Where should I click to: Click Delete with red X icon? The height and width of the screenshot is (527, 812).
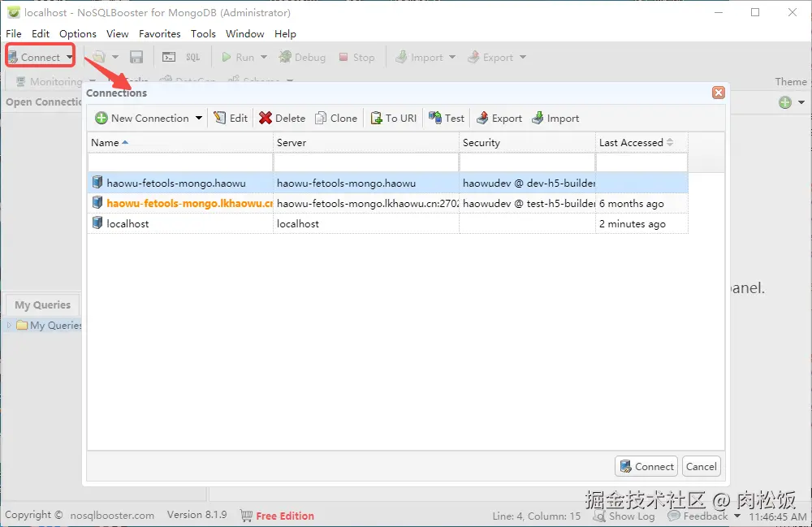tap(283, 118)
